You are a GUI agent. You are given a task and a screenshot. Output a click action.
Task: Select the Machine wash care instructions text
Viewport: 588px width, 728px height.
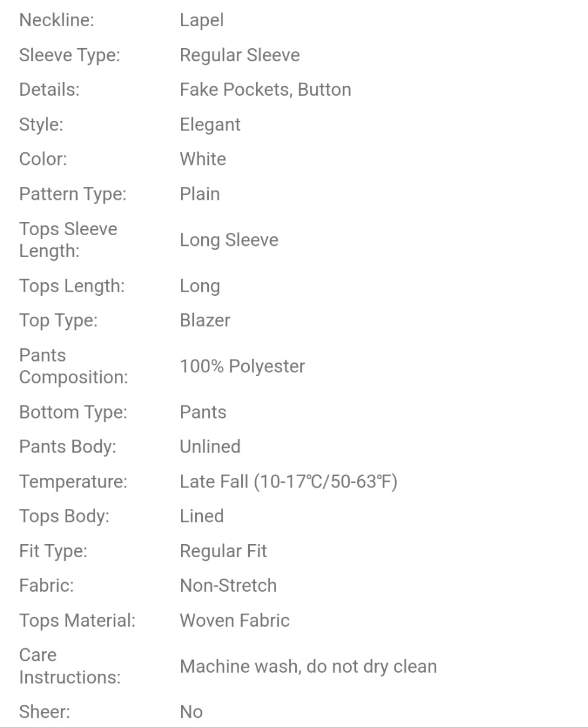pos(308,666)
